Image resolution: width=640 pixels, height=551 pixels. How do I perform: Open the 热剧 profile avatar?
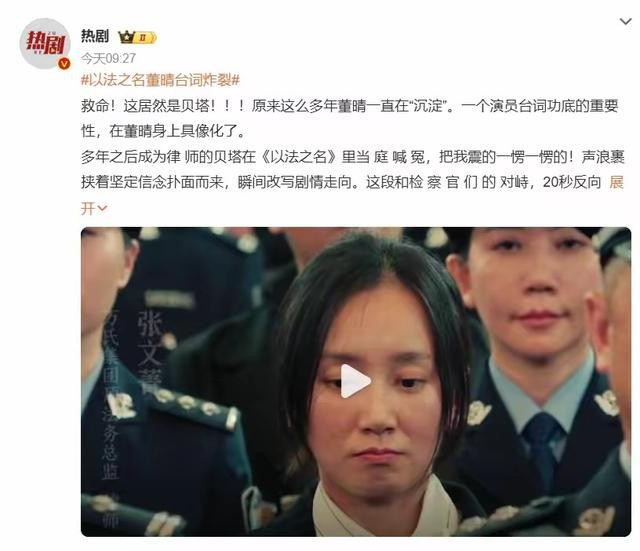point(45,43)
